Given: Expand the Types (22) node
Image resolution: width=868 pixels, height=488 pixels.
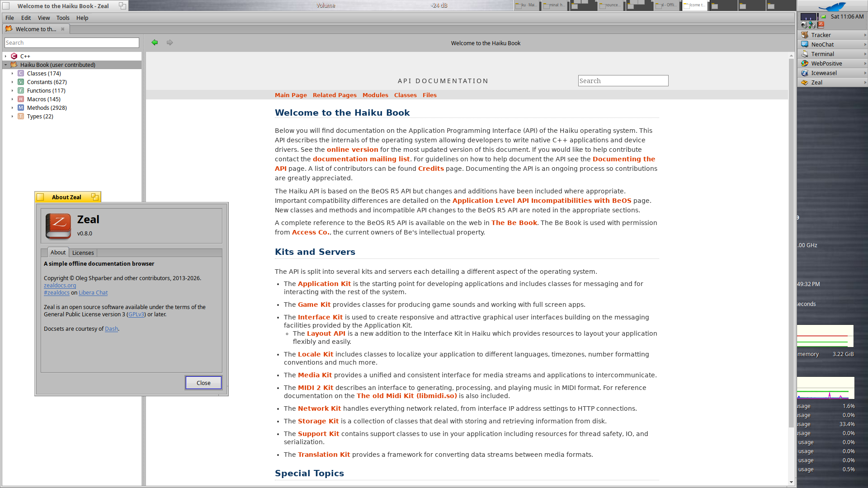Looking at the screenshot, I should pyautogui.click(x=12, y=116).
